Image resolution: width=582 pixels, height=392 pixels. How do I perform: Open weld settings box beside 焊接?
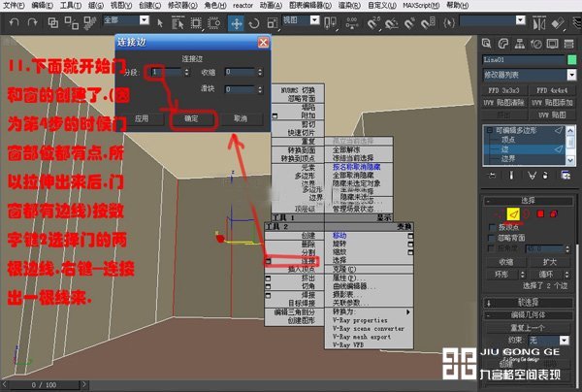coord(269,296)
